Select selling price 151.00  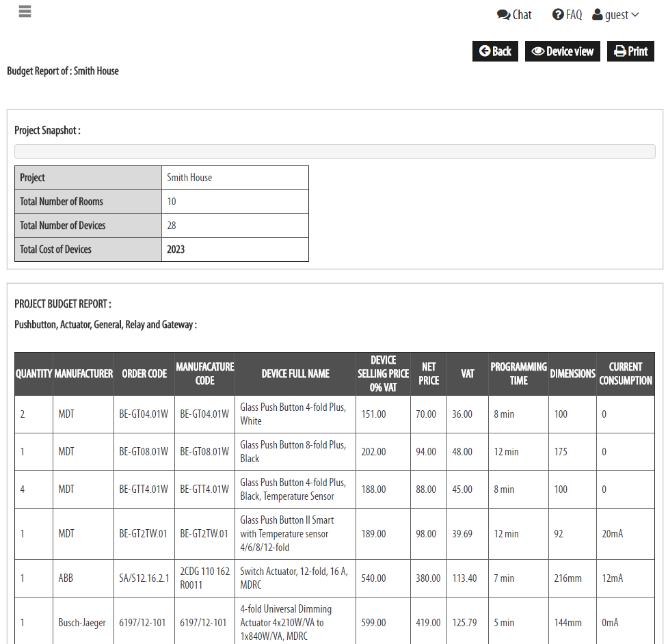tap(383, 414)
